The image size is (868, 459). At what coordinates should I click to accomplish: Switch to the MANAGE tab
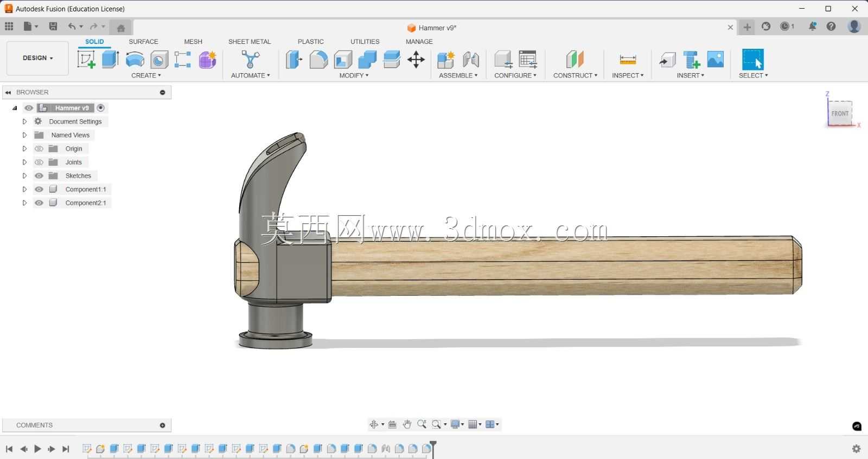(419, 42)
